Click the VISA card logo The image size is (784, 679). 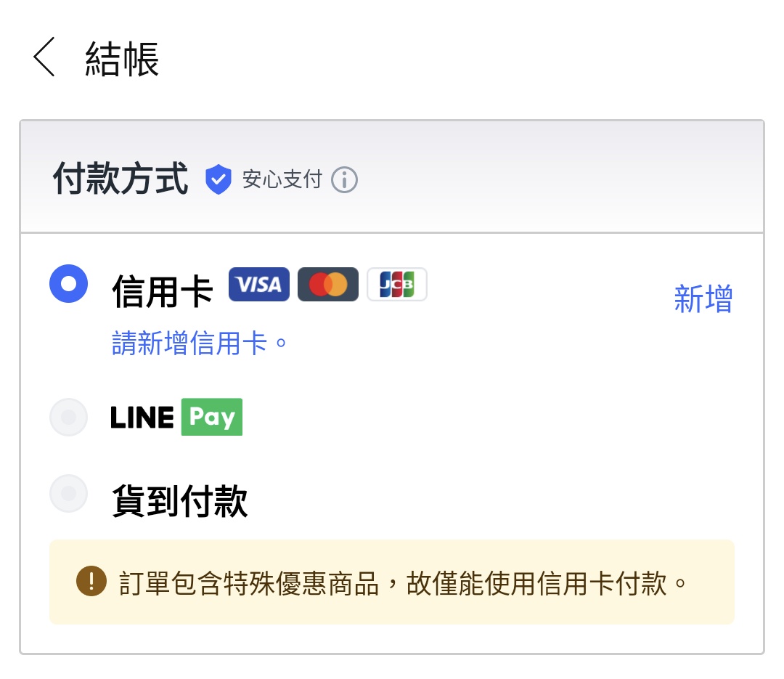pos(259,285)
